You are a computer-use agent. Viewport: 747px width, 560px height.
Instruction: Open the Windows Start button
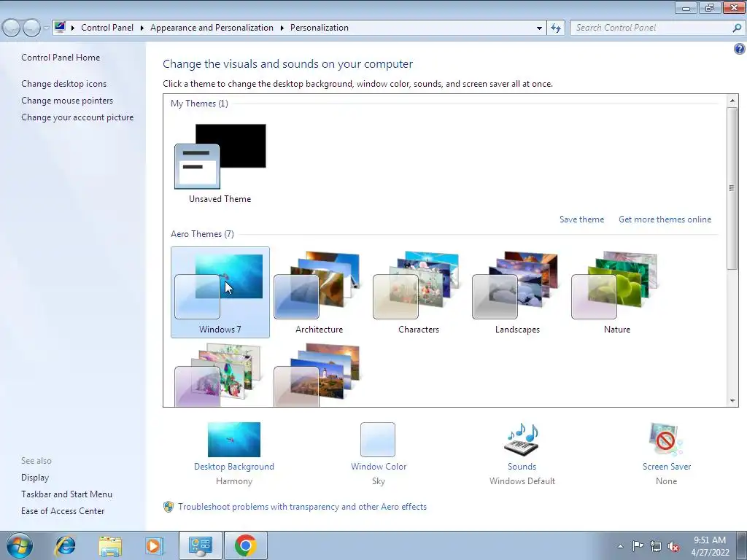pyautogui.click(x=20, y=545)
